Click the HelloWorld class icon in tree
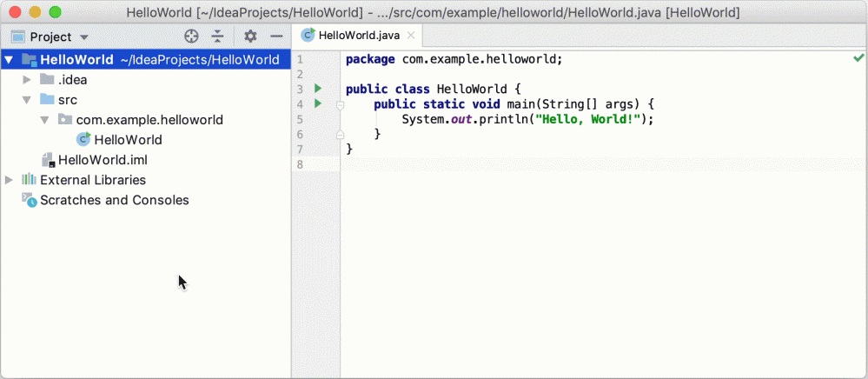 pos(83,139)
